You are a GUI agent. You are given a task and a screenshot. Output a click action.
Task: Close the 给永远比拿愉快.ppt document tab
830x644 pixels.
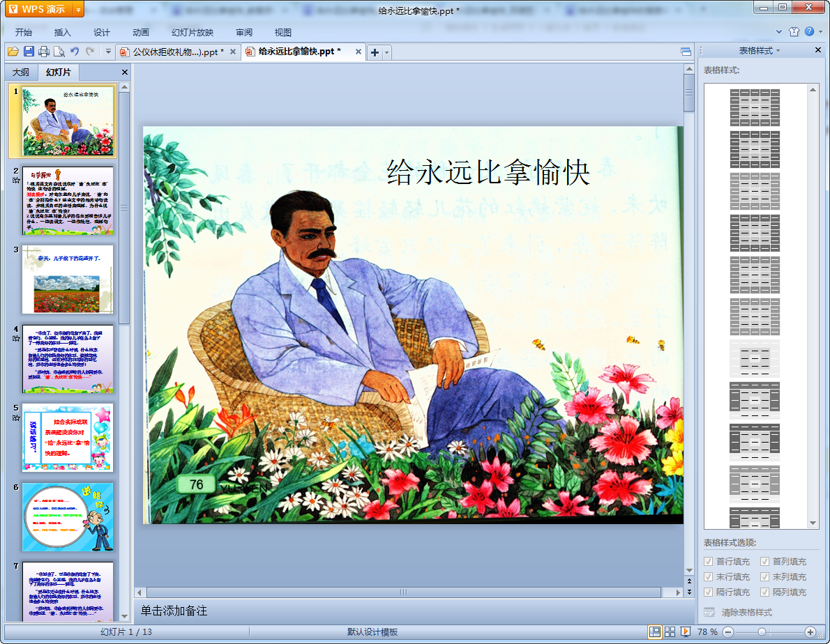click(x=359, y=52)
